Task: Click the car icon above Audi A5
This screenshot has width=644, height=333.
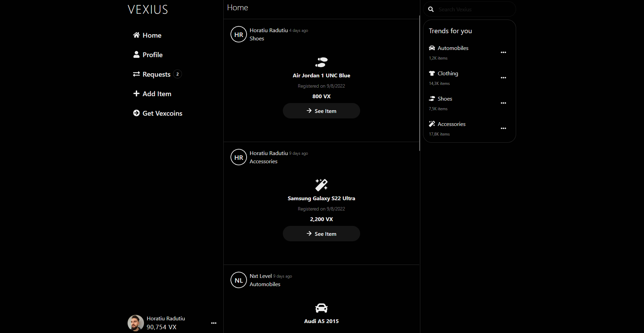Action: tap(321, 308)
